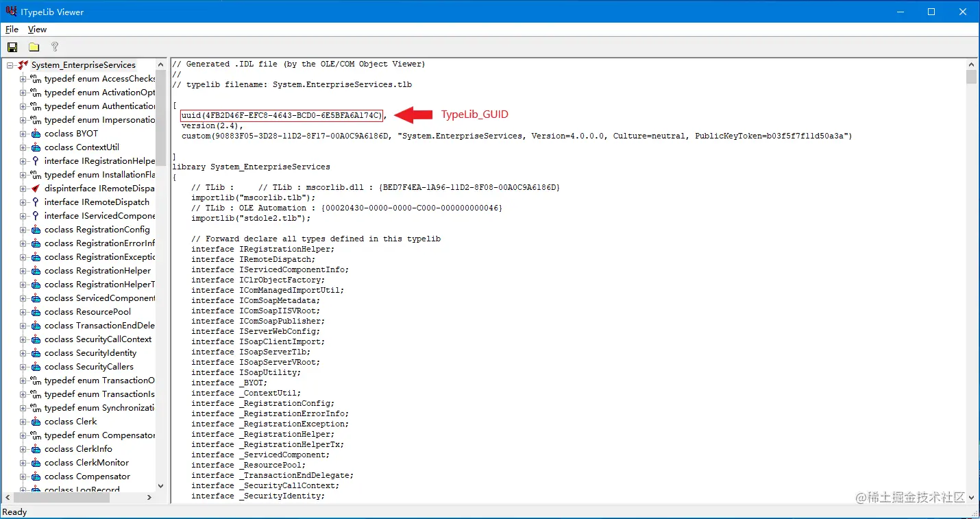Click 'interface _TransactionEndDelegate;' line
The image size is (980, 519).
273,476
